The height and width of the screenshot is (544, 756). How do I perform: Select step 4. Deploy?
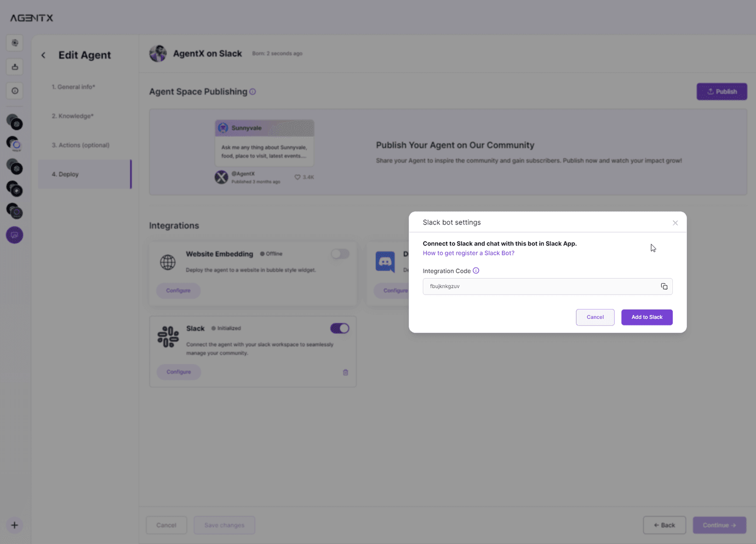click(85, 174)
